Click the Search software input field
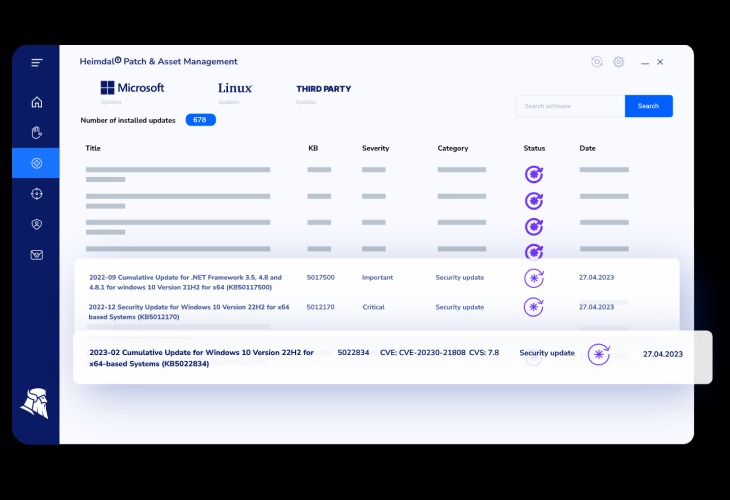The width and height of the screenshot is (730, 500). [570, 106]
